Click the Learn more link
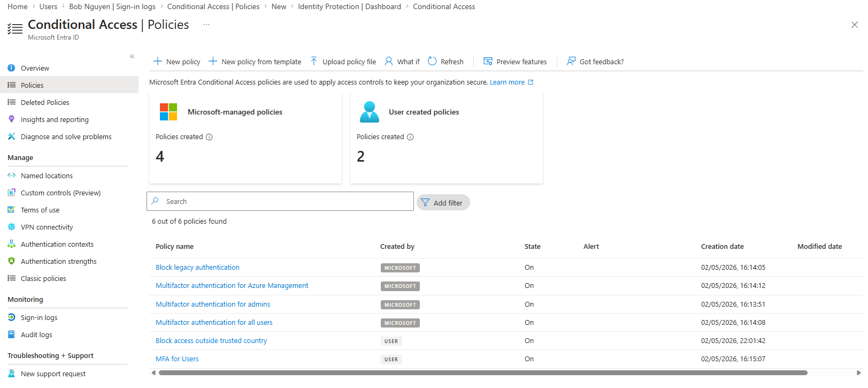The height and width of the screenshot is (388, 868). coord(511,82)
